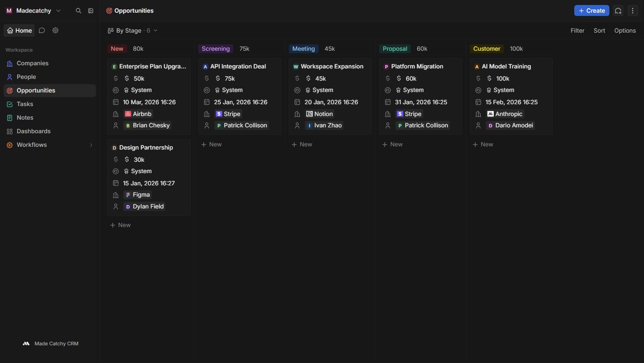The image size is (644, 363).
Task: Open the AI Model Training card title
Action: (x=506, y=66)
